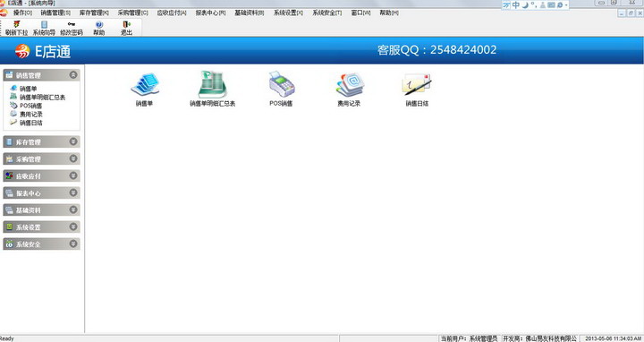
Task: Open the 销售单明细汇总表 large icon
Action: 212,89
